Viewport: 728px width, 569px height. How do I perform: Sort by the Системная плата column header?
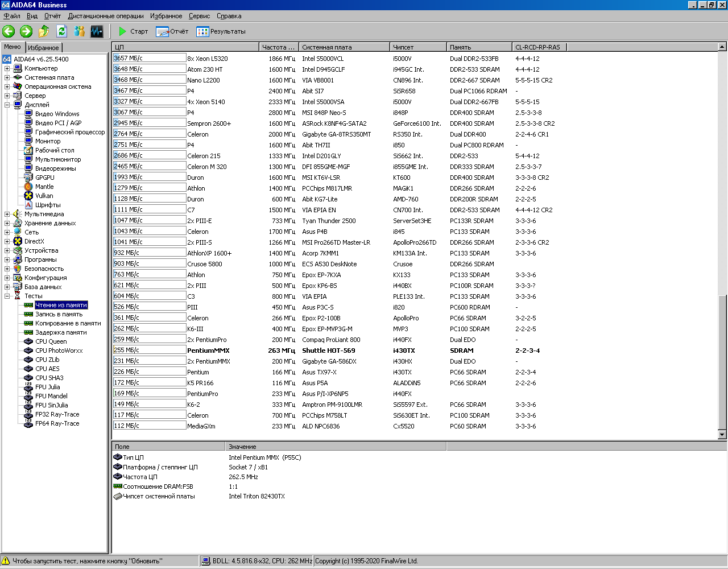[x=345, y=47]
